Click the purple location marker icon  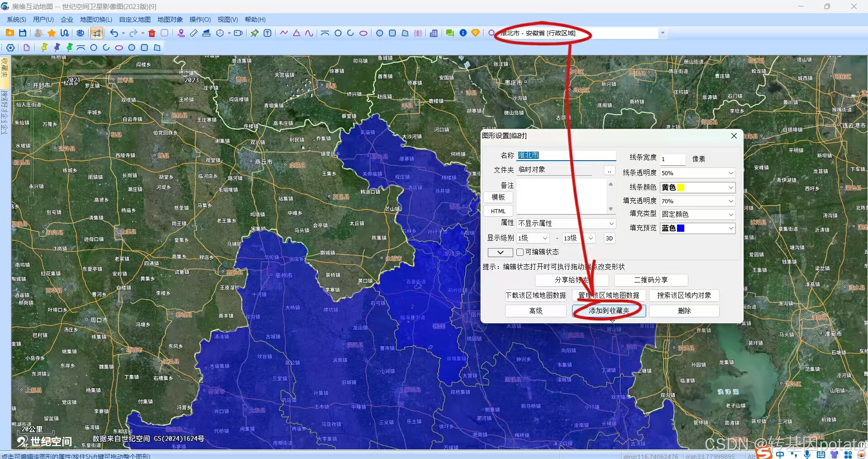(x=181, y=33)
